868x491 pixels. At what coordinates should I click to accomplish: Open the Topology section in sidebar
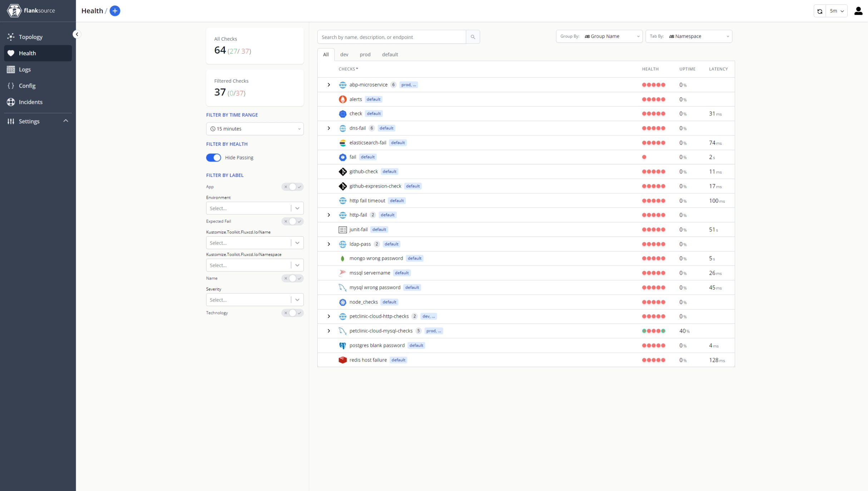click(30, 37)
